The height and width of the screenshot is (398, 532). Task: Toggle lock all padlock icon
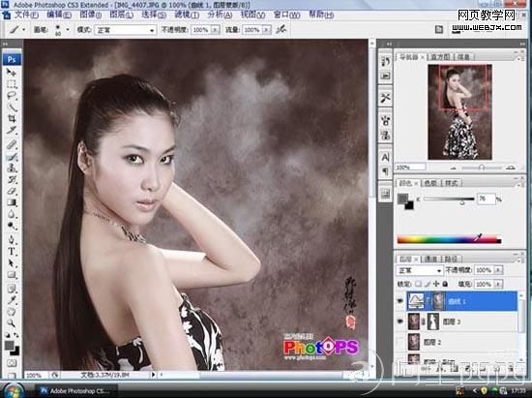445,284
